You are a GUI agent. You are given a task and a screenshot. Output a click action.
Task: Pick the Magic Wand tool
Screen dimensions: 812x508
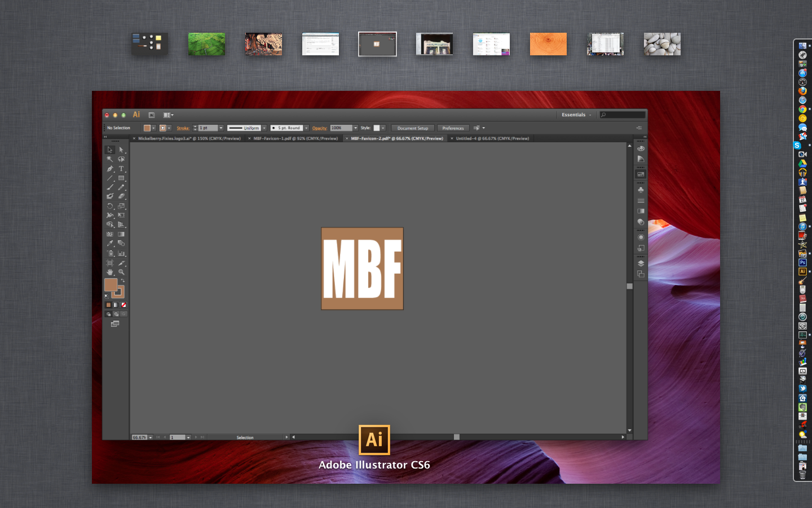[110, 159]
